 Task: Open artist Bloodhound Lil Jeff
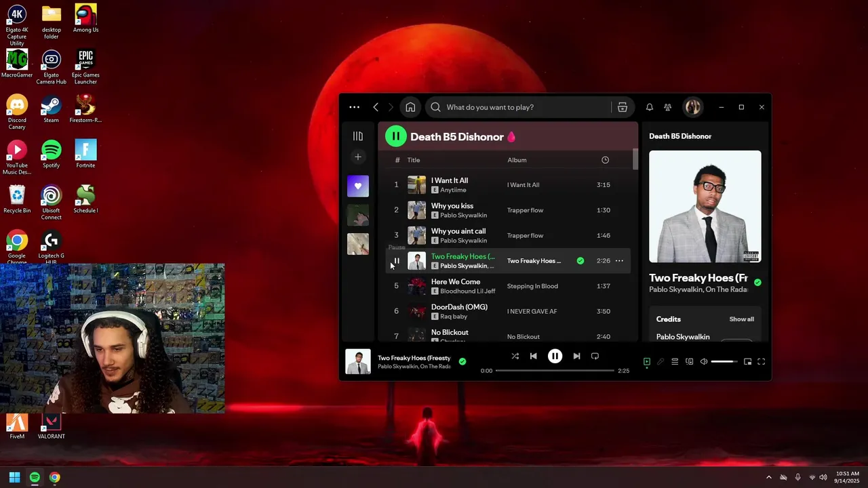coord(468,291)
